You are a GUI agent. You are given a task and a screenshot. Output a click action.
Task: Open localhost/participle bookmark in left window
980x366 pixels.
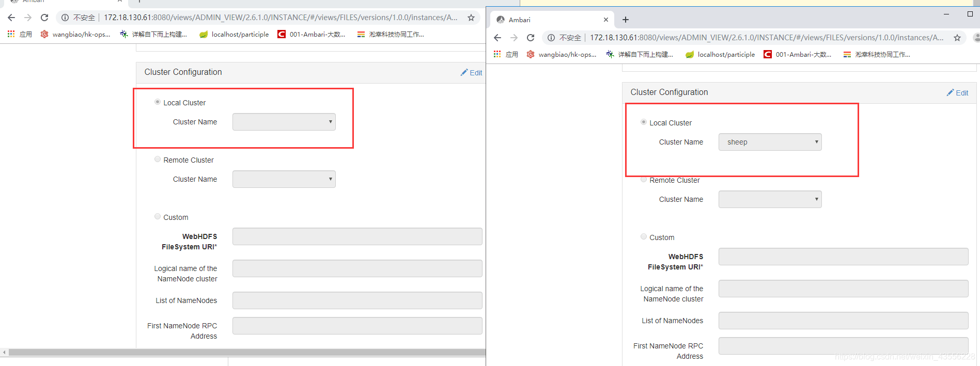click(234, 34)
